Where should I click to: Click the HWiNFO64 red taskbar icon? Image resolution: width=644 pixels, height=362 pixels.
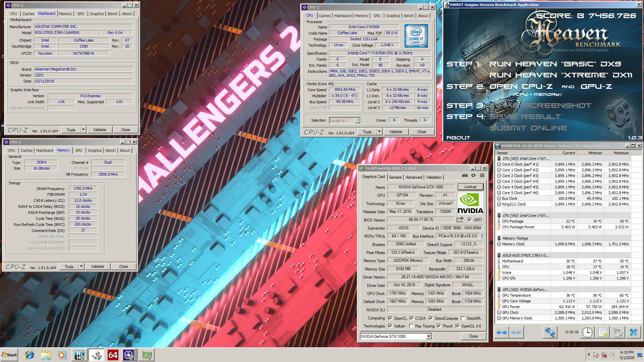click(x=113, y=355)
